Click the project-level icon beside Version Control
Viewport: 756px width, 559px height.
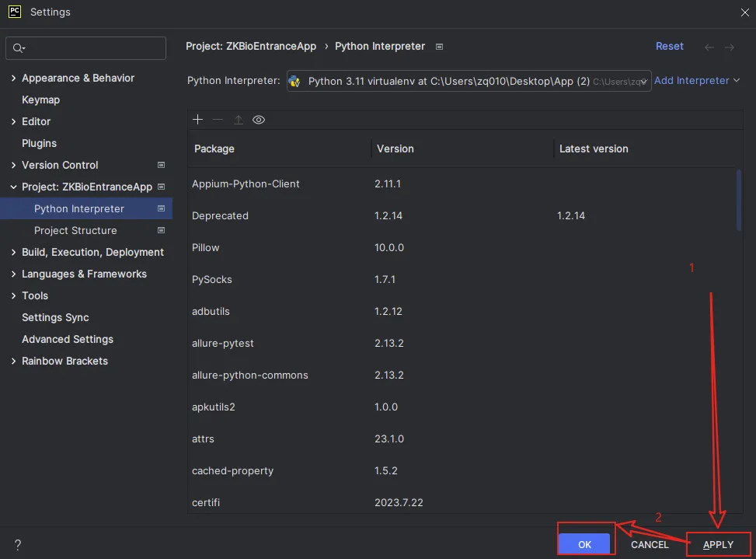click(161, 165)
